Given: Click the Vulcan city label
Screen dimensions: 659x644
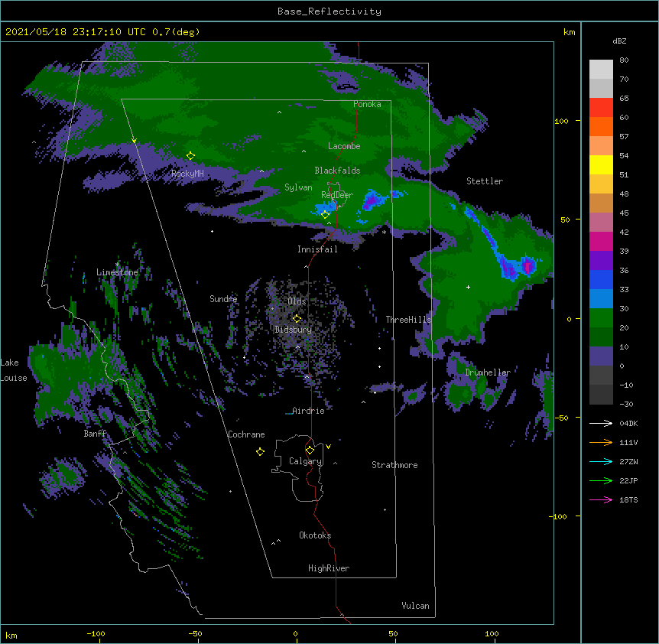Looking at the screenshot, I should tap(415, 606).
